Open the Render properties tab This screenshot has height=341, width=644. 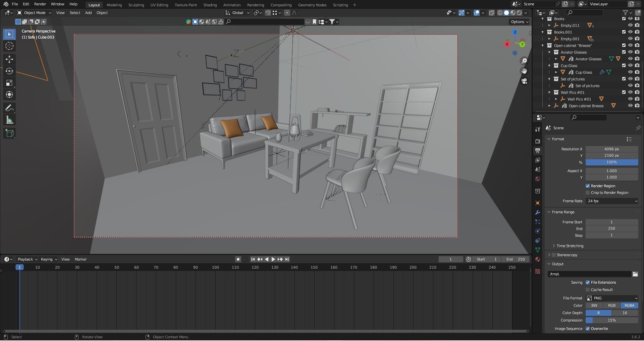pyautogui.click(x=538, y=141)
